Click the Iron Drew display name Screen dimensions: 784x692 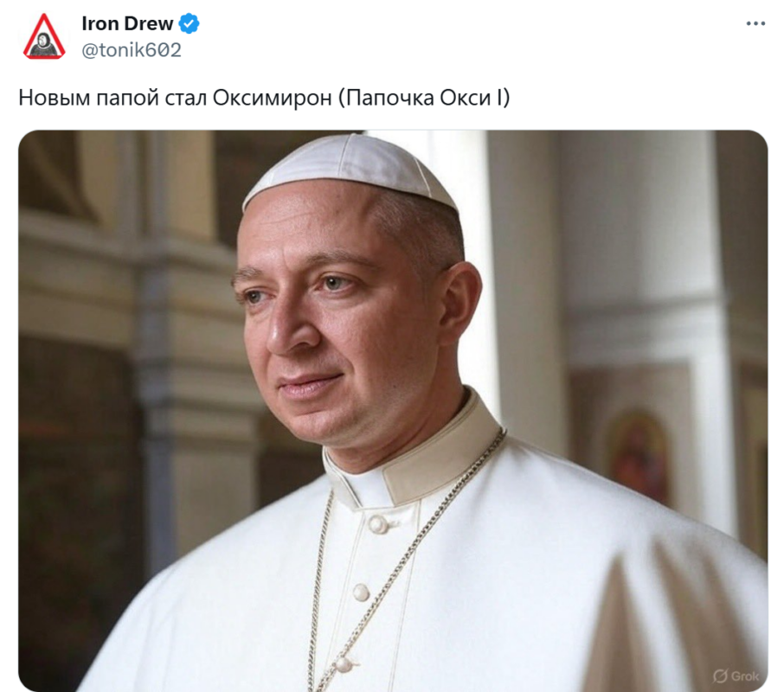127,23
